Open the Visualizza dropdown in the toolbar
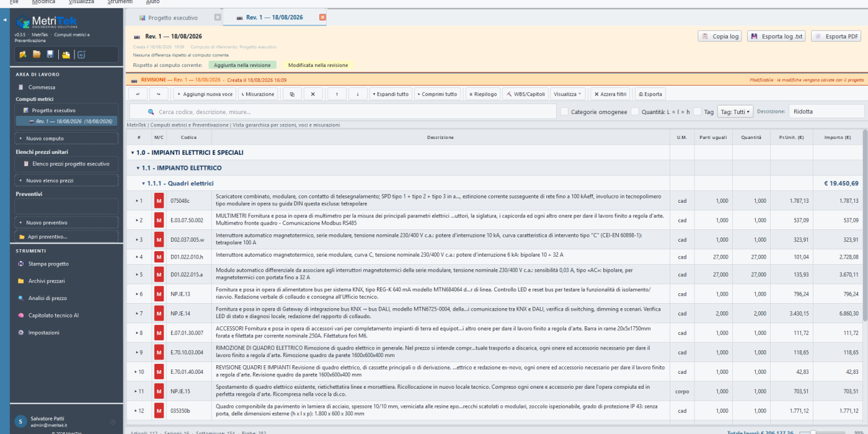The image size is (868, 434). [567, 94]
